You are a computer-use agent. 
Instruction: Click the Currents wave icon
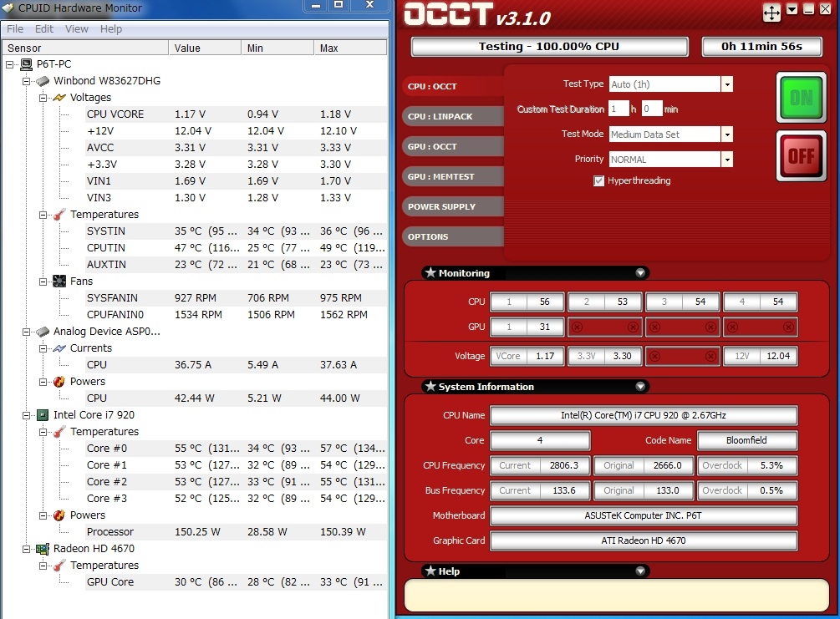[59, 348]
